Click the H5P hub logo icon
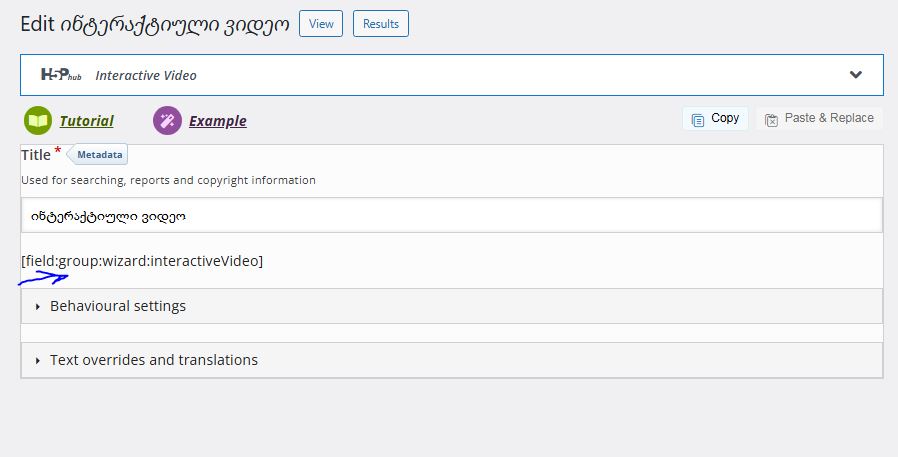Image resolution: width=898 pixels, height=457 pixels. click(61, 74)
